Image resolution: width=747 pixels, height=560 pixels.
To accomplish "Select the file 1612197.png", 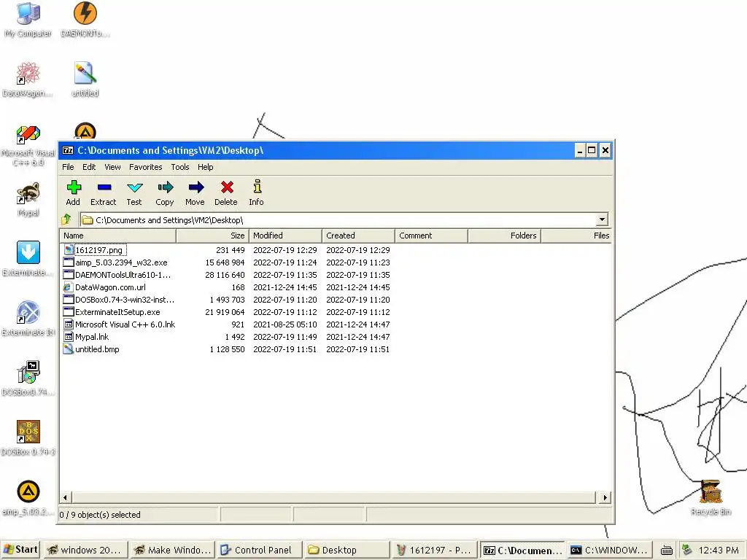I will [98, 250].
